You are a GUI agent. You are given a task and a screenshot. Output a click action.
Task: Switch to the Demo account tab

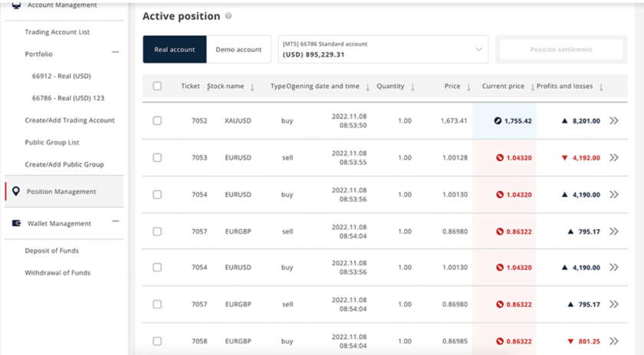[x=238, y=50]
